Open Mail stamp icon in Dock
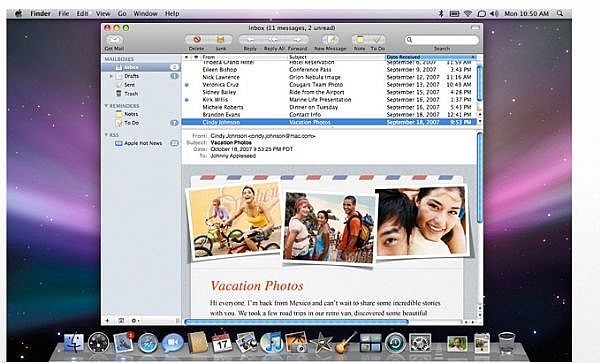 click(x=124, y=342)
